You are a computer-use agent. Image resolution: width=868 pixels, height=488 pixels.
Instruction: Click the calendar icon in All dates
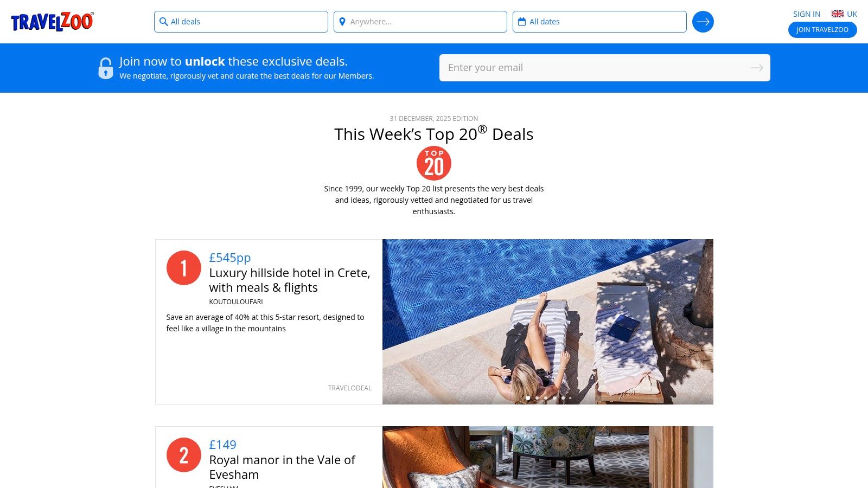click(522, 22)
